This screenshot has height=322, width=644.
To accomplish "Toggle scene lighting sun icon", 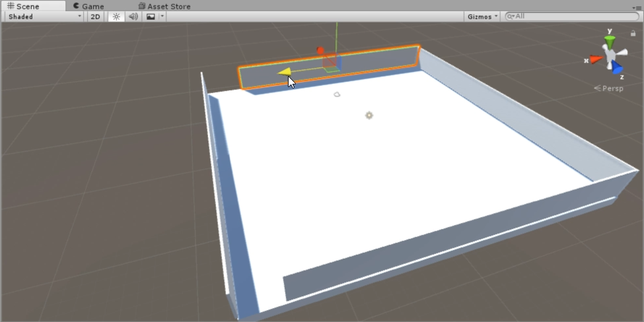I will [116, 16].
